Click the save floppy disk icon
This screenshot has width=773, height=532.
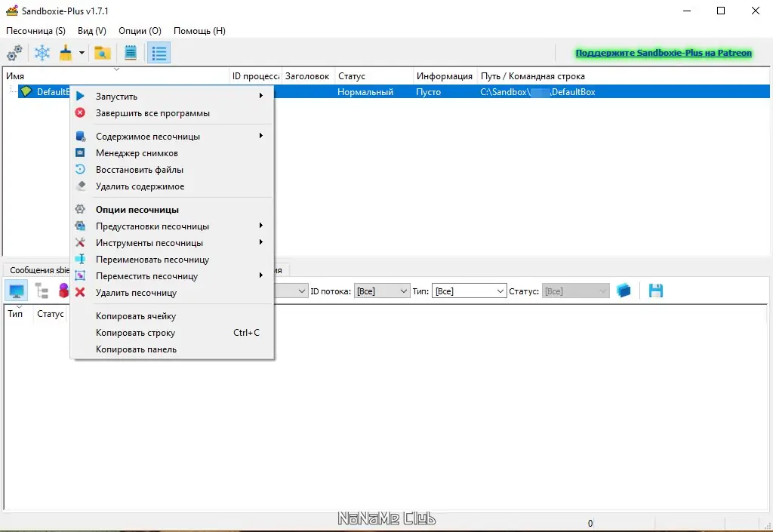[x=656, y=291]
